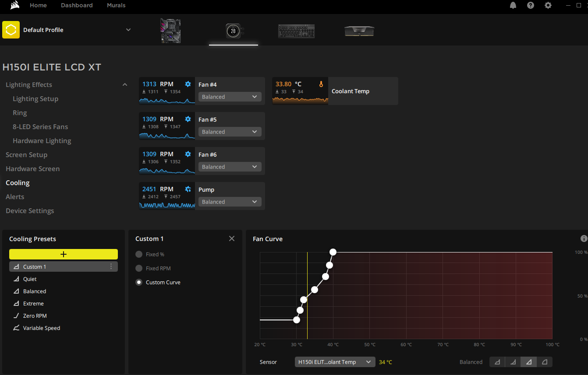Open Lighting Setup in the sidebar
This screenshot has height=375, width=588.
click(x=35, y=98)
